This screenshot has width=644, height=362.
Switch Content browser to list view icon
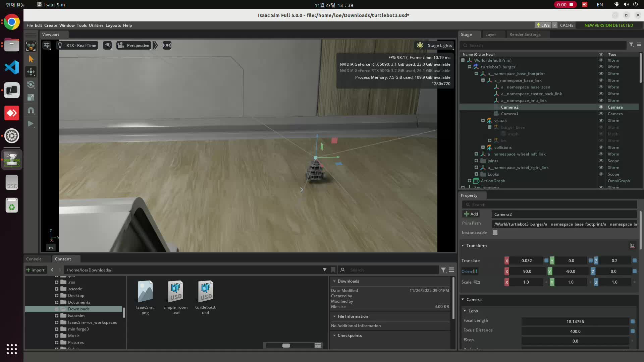point(318,345)
